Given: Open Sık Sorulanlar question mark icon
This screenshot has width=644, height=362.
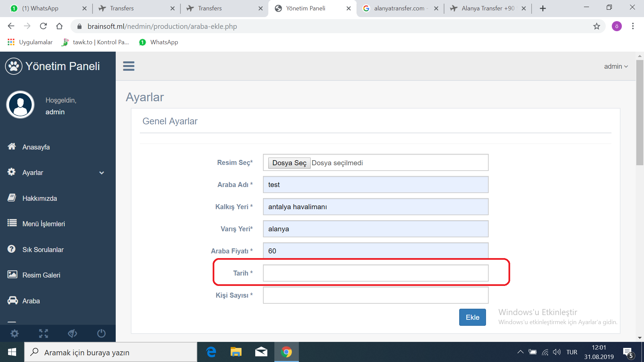Looking at the screenshot, I should pyautogui.click(x=12, y=249).
